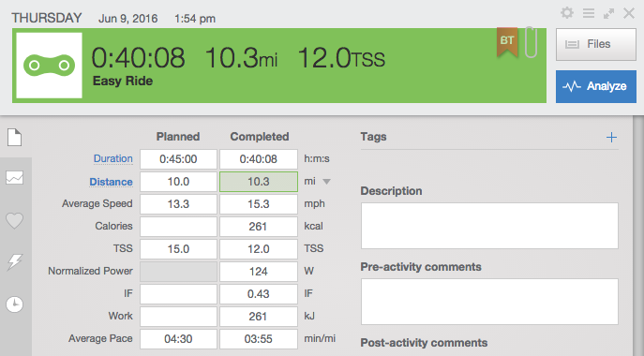The width and height of the screenshot is (644, 356).
Task: Click completed IF field 0.43
Action: (x=259, y=294)
